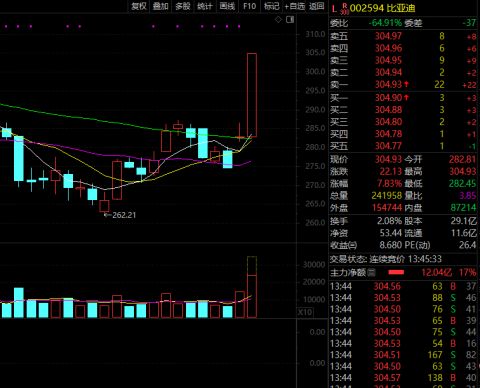Select the 卖二 ask price 304.94
This screenshot has height=388, width=480.
pyautogui.click(x=388, y=72)
